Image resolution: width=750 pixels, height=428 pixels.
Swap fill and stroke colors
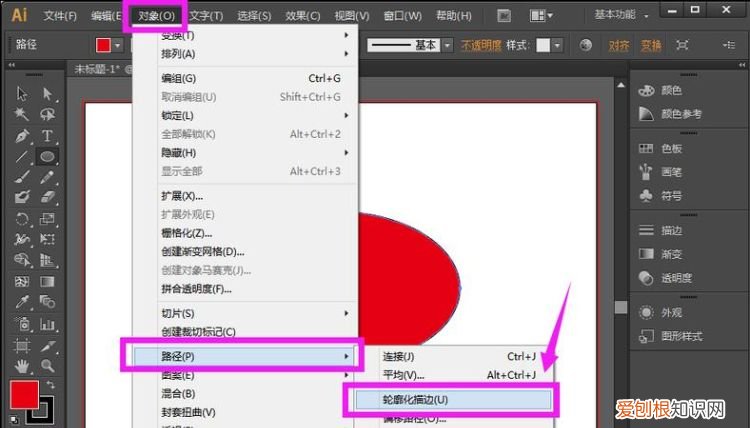click(x=50, y=384)
